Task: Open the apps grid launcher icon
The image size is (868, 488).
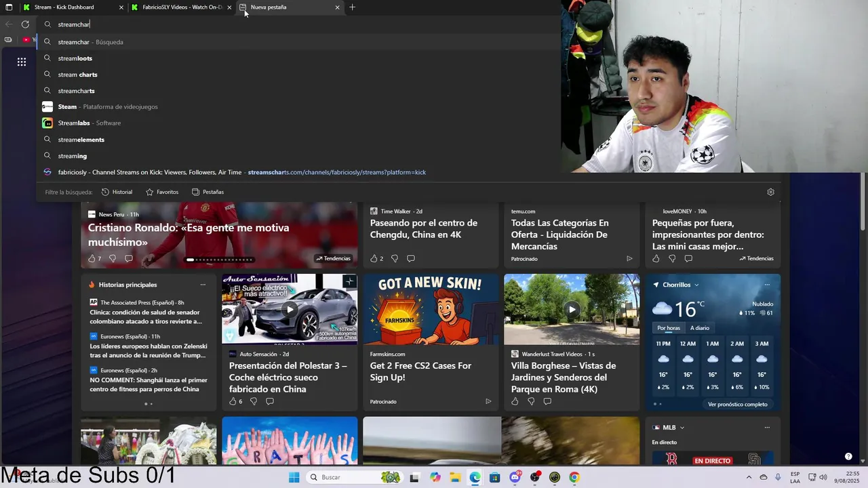Action: (22, 62)
